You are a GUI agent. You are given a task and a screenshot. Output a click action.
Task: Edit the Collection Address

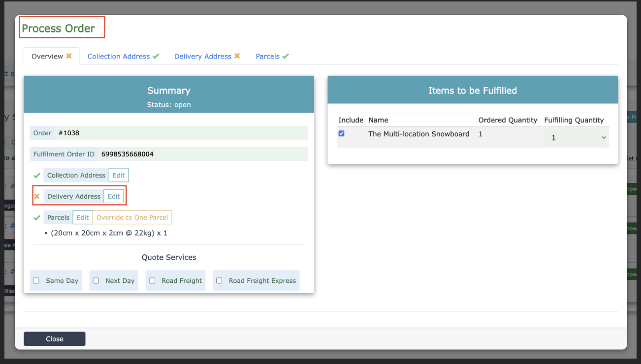click(119, 175)
